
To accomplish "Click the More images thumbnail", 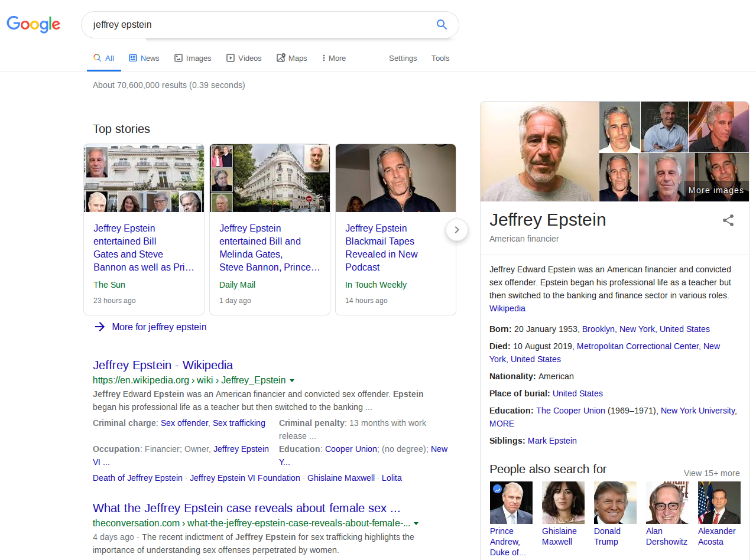I will click(x=716, y=190).
